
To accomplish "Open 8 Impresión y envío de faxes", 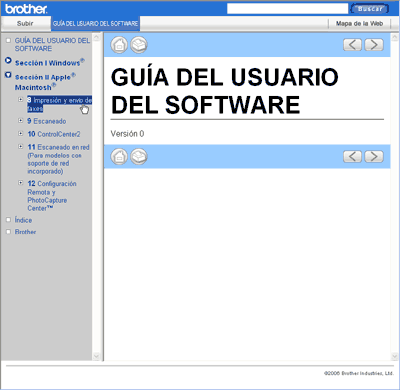I will pyautogui.click(x=59, y=104).
